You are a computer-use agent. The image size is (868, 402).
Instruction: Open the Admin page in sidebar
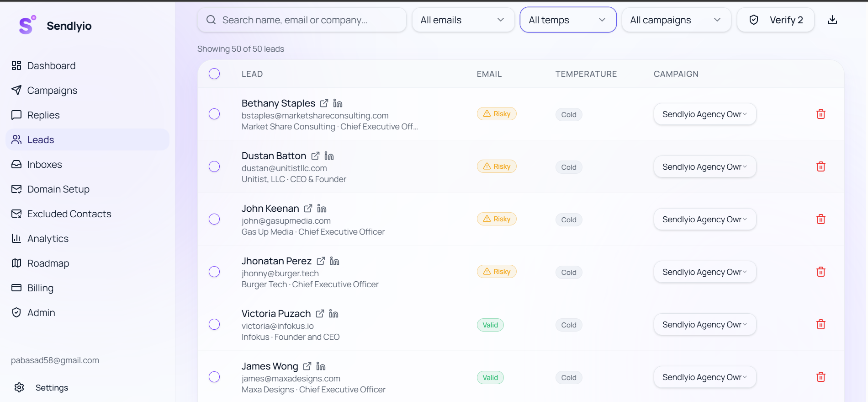[x=87, y=312]
